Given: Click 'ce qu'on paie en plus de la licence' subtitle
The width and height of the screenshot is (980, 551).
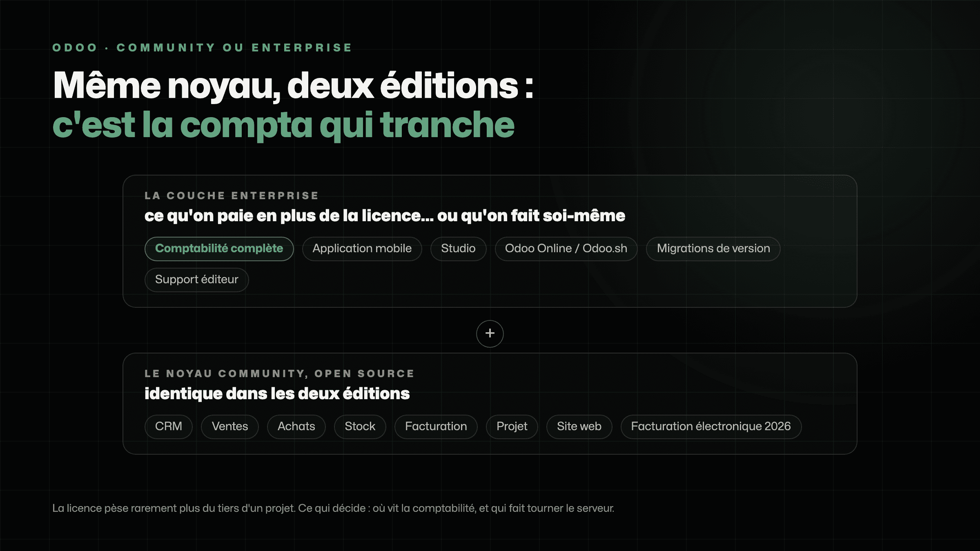Looking at the screenshot, I should click(385, 216).
